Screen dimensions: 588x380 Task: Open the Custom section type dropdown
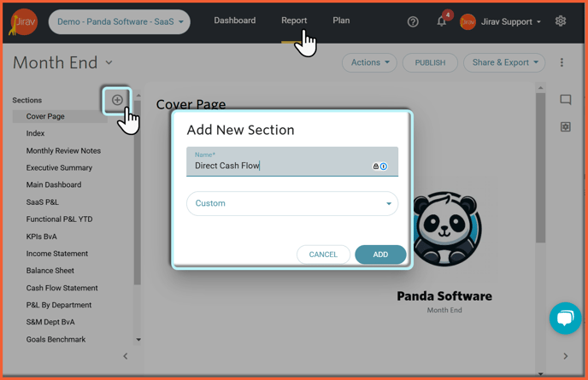click(x=292, y=203)
